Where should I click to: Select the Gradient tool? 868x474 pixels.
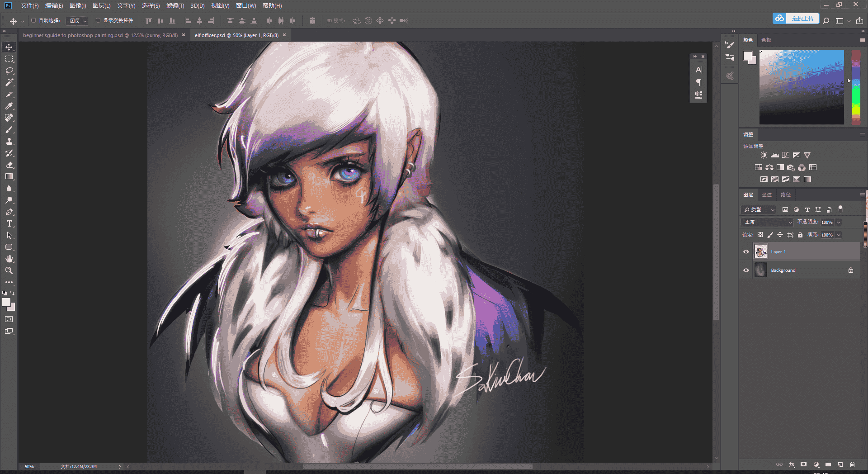pos(9,176)
